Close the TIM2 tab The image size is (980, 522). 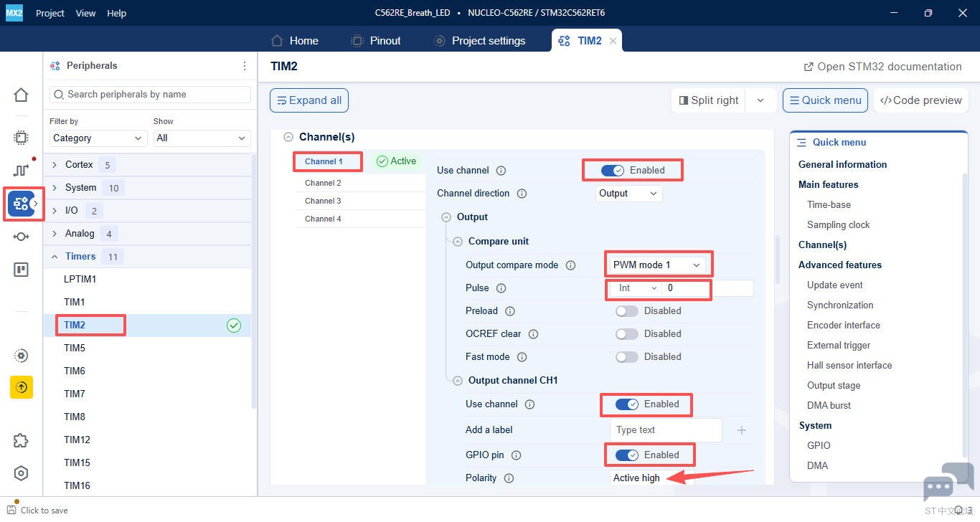point(613,41)
